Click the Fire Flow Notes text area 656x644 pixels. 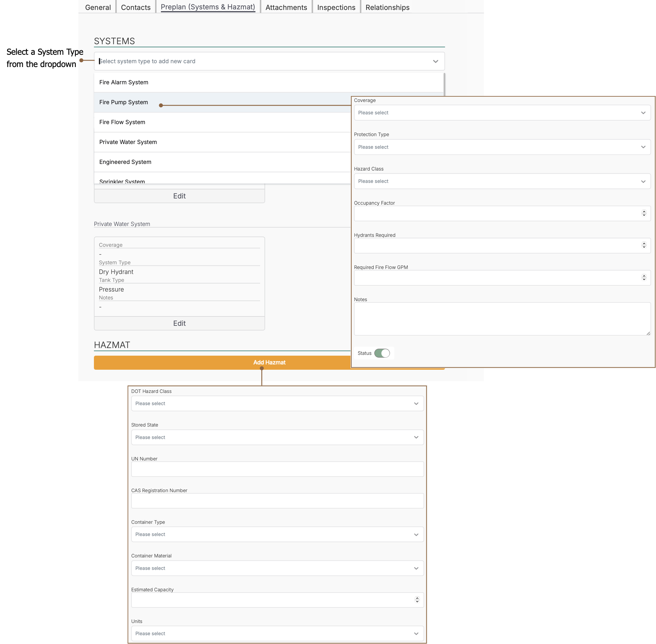502,318
